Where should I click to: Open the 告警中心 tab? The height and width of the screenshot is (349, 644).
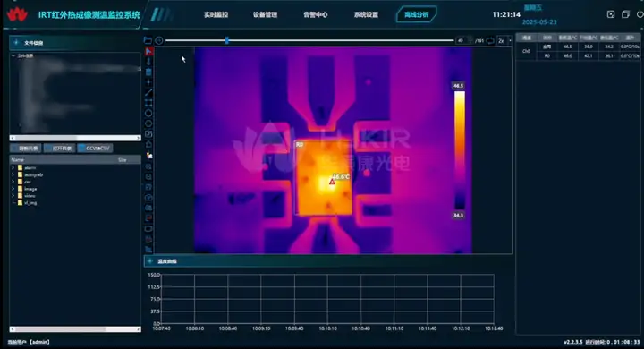tap(316, 15)
